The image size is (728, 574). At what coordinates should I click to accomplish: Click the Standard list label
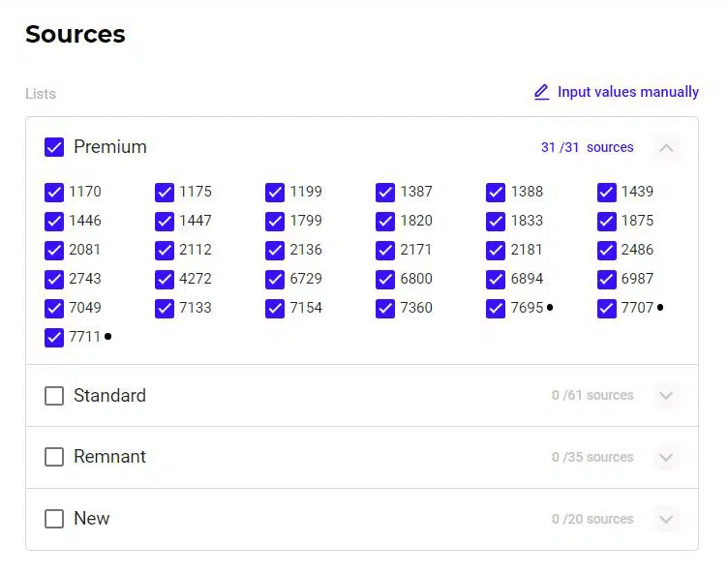(x=109, y=396)
